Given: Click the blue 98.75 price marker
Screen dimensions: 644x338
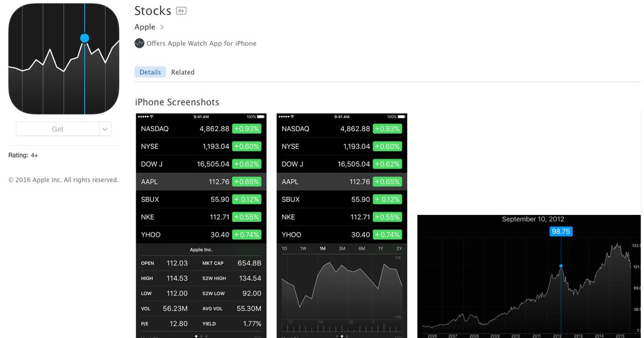Looking at the screenshot, I should [x=561, y=231].
